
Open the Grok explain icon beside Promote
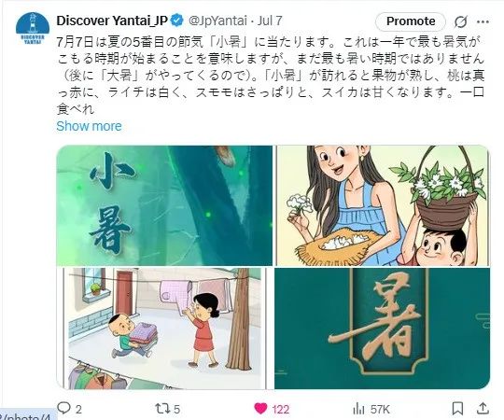[461, 21]
